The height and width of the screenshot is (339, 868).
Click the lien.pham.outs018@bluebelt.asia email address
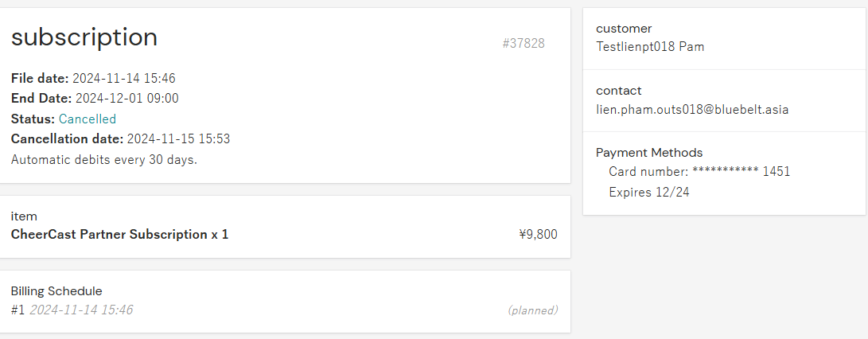[x=692, y=109]
